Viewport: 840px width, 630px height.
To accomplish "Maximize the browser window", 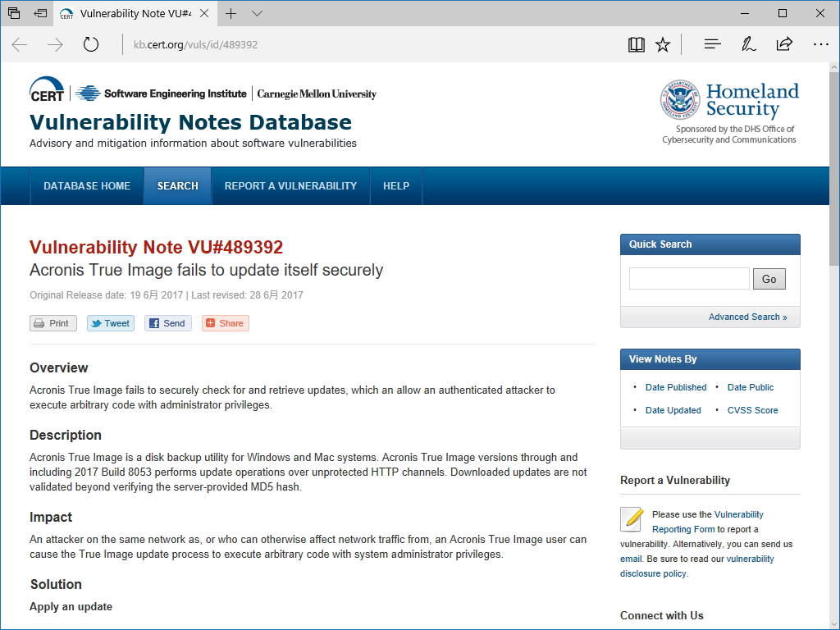I will pos(782,13).
